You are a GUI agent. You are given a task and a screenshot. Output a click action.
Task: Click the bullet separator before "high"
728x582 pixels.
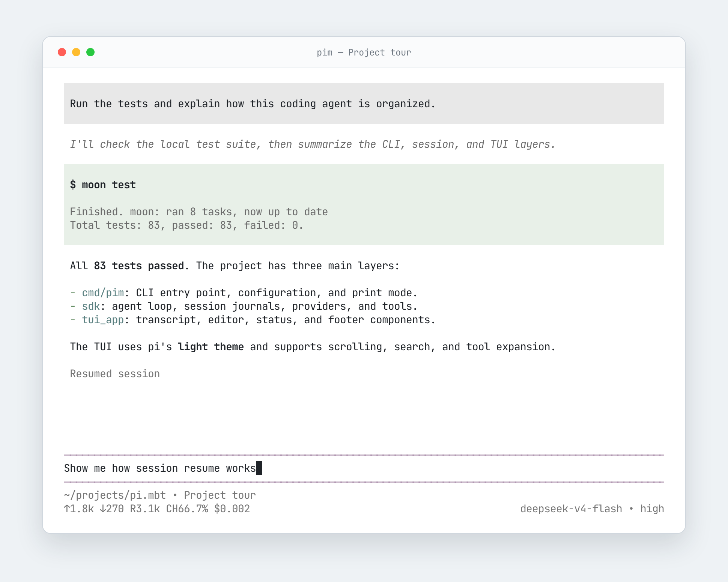pyautogui.click(x=631, y=509)
